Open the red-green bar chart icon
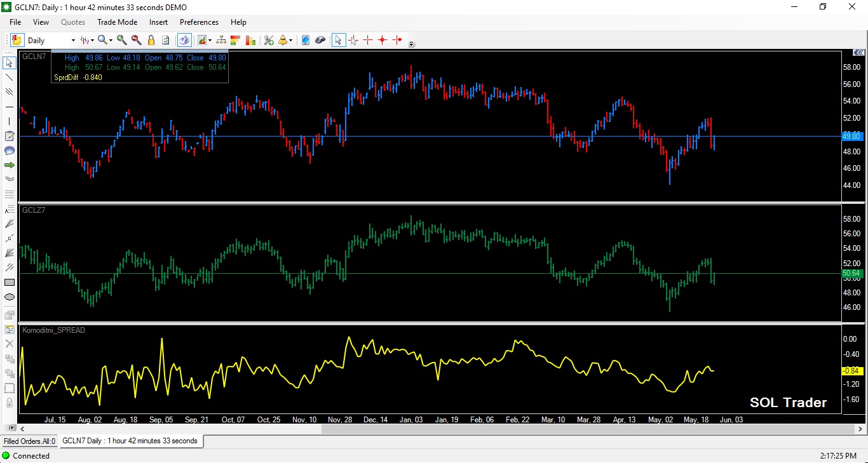Image resolution: width=868 pixels, height=463 pixels. [x=250, y=40]
